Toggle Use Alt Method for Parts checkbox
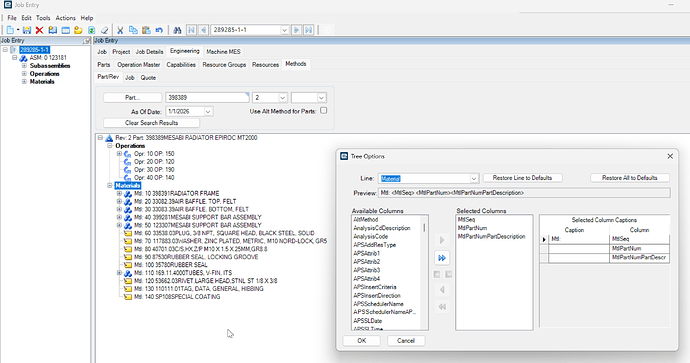 323,110
